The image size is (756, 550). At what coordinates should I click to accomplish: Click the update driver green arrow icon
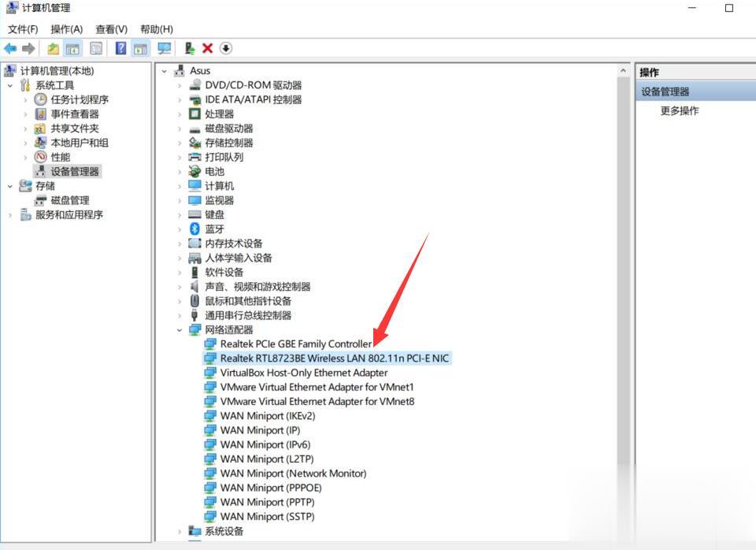pos(190,48)
